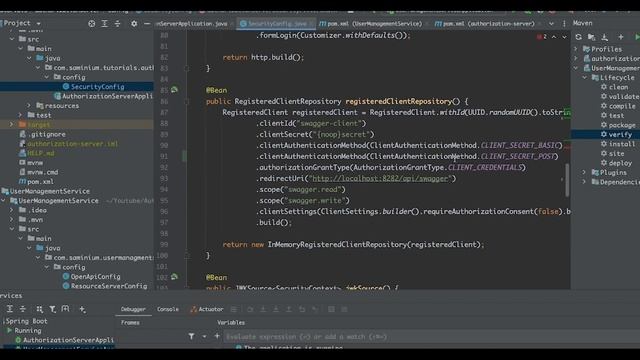Screen dimensions: 640x360
Task: Open pom.xml (UserManagementService) tab
Action: click(x=371, y=24)
